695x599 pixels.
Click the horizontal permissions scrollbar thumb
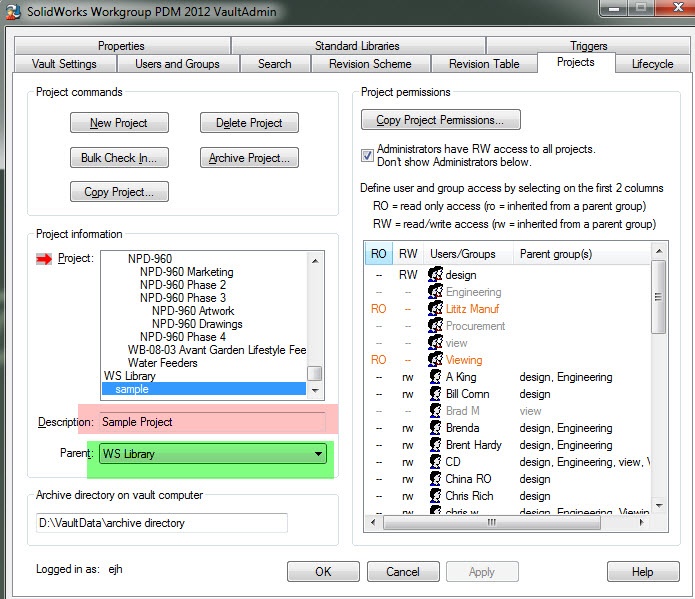[x=492, y=522]
